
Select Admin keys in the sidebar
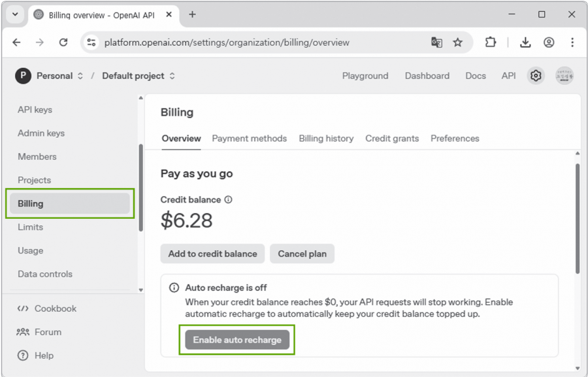(41, 133)
